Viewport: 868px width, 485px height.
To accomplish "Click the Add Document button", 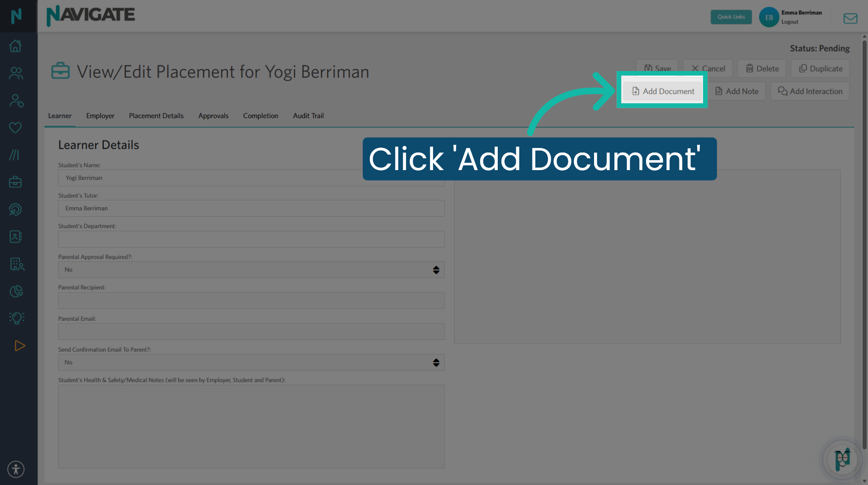I will pos(662,91).
